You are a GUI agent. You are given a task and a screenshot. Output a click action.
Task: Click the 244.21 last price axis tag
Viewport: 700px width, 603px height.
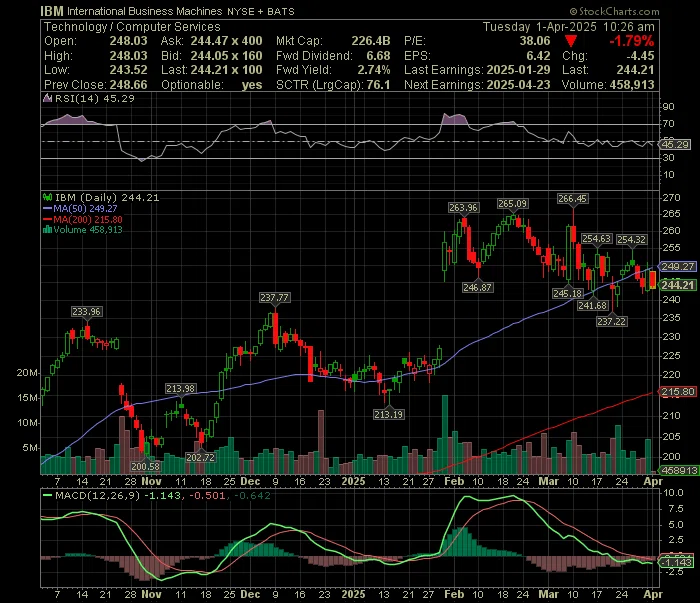click(678, 285)
